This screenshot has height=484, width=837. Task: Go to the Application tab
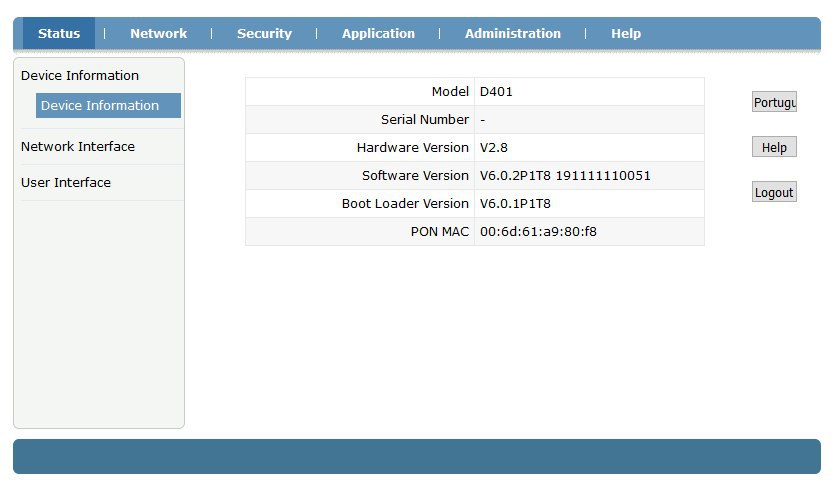[378, 34]
